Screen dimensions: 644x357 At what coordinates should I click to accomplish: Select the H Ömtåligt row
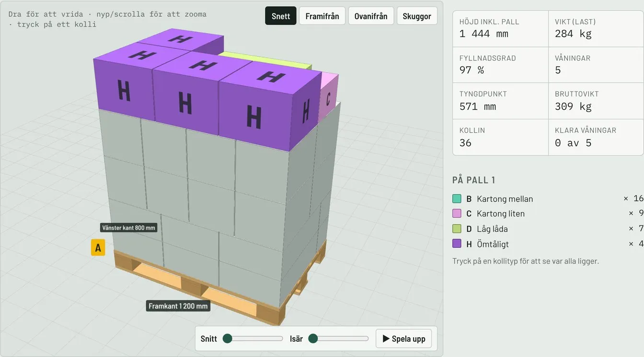tap(548, 244)
